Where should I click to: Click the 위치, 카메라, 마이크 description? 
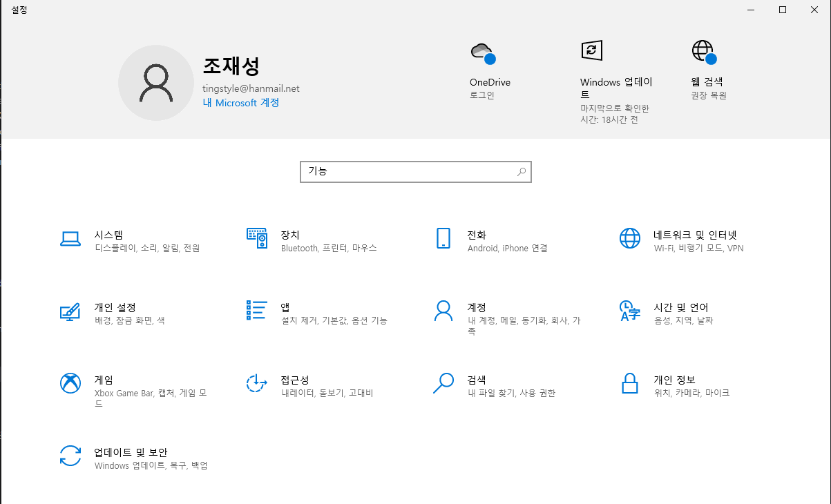tap(691, 393)
